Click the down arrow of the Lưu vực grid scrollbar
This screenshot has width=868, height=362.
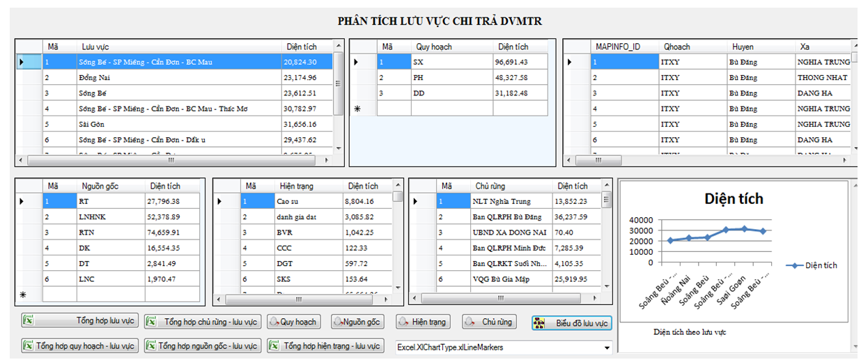pos(339,148)
